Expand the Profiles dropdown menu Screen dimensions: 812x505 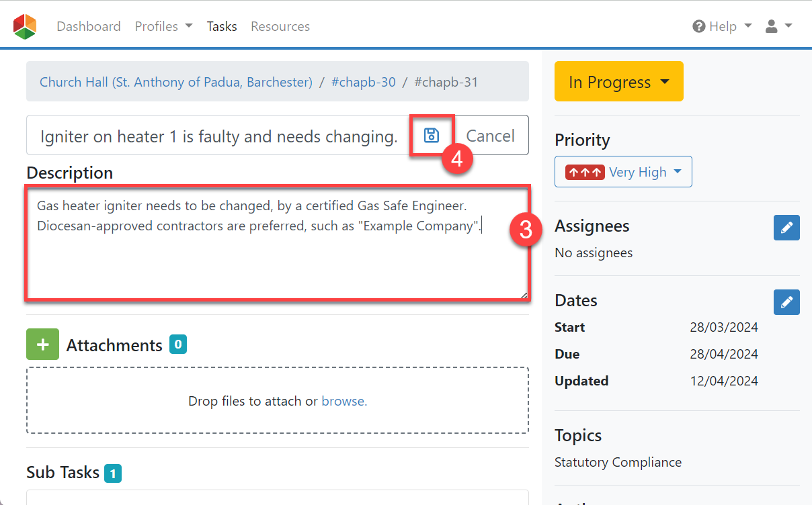[164, 26]
